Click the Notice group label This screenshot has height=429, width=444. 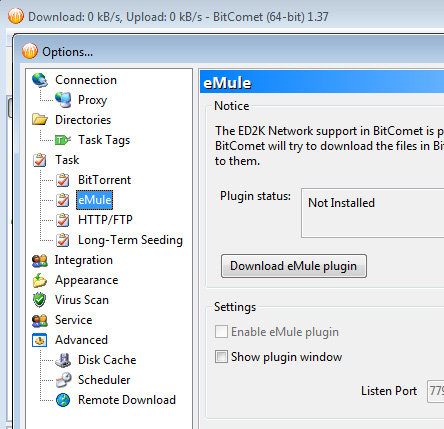(x=232, y=106)
